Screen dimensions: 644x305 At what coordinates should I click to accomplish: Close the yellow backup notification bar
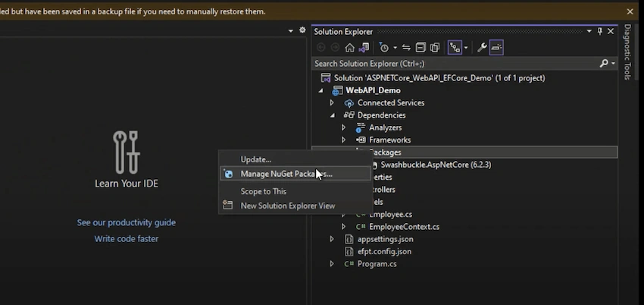coord(630,12)
